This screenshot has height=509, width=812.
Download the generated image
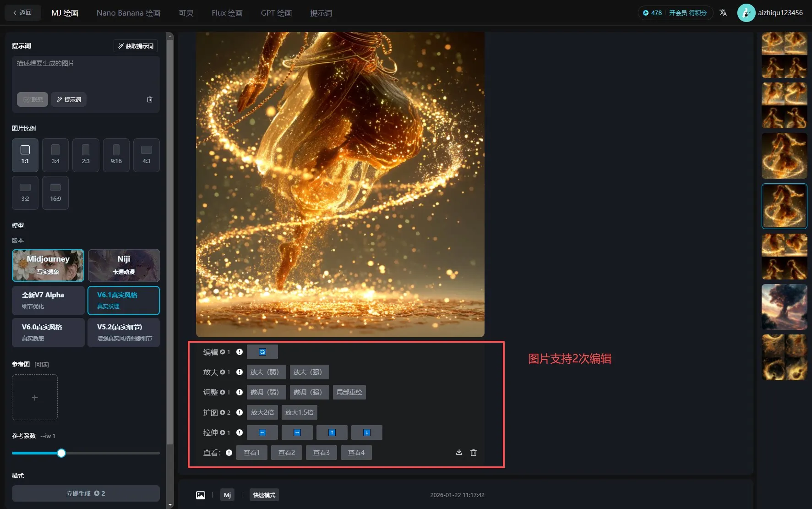click(x=459, y=453)
